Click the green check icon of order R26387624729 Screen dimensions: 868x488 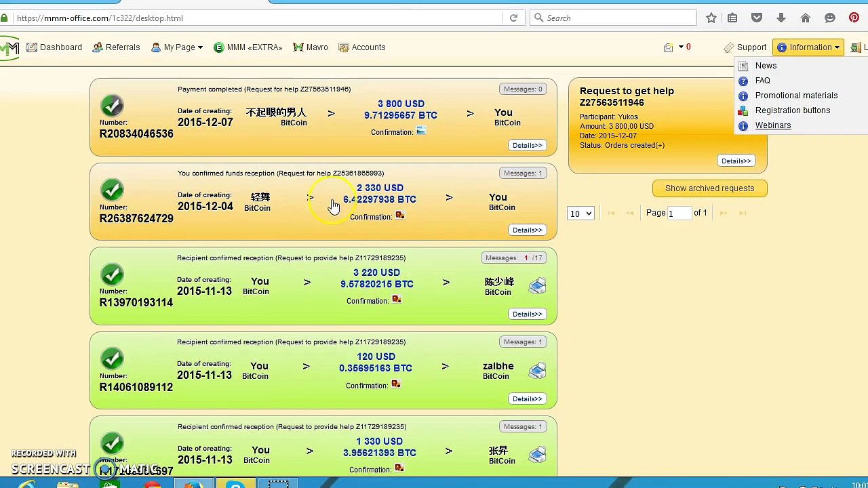click(112, 190)
